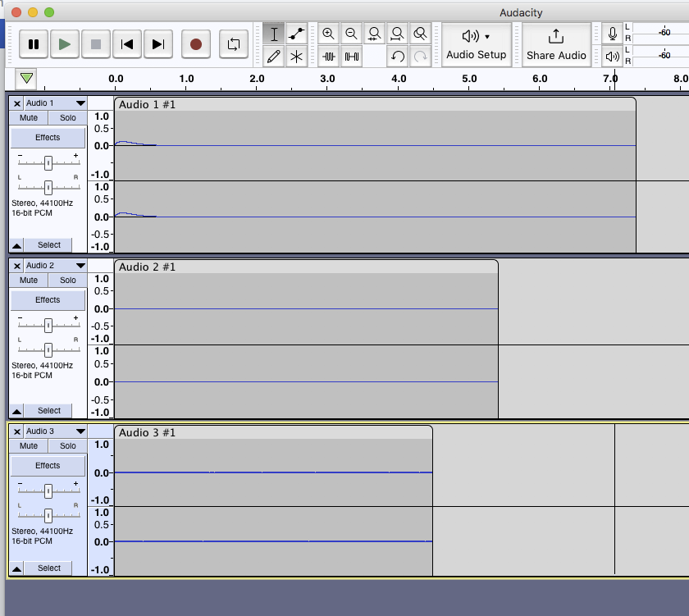689x616 pixels.
Task: Toggle the Loop playback button
Action: point(234,44)
